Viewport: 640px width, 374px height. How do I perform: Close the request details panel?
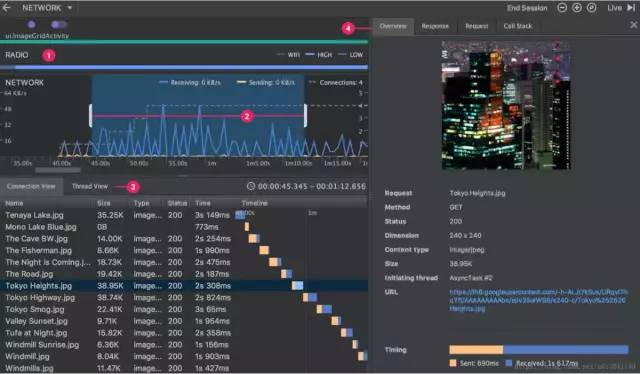click(633, 25)
